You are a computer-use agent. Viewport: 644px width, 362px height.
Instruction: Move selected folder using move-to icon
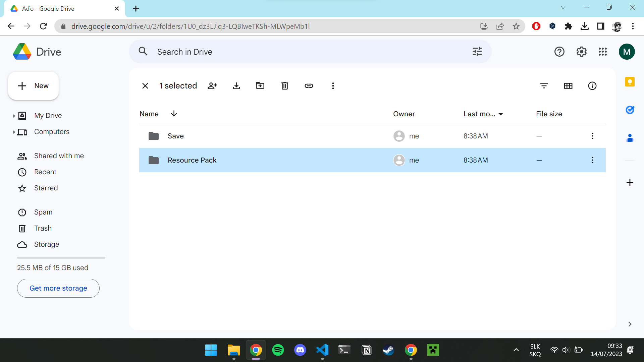click(x=260, y=86)
